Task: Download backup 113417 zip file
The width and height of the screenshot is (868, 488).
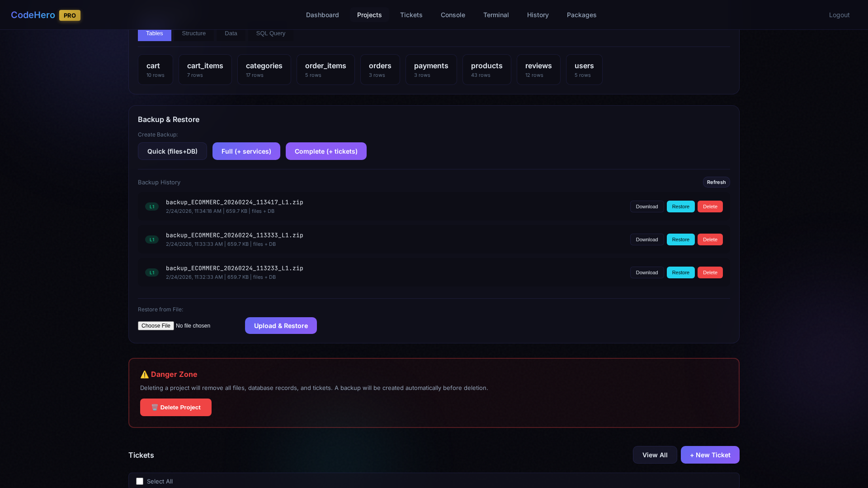Action: (x=646, y=206)
